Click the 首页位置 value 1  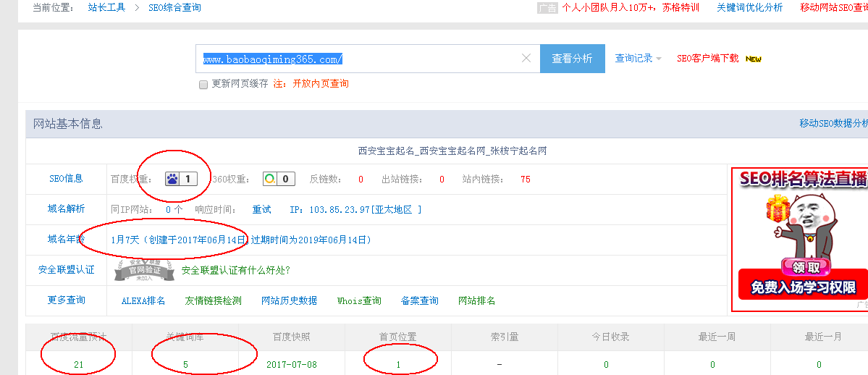coord(398,364)
